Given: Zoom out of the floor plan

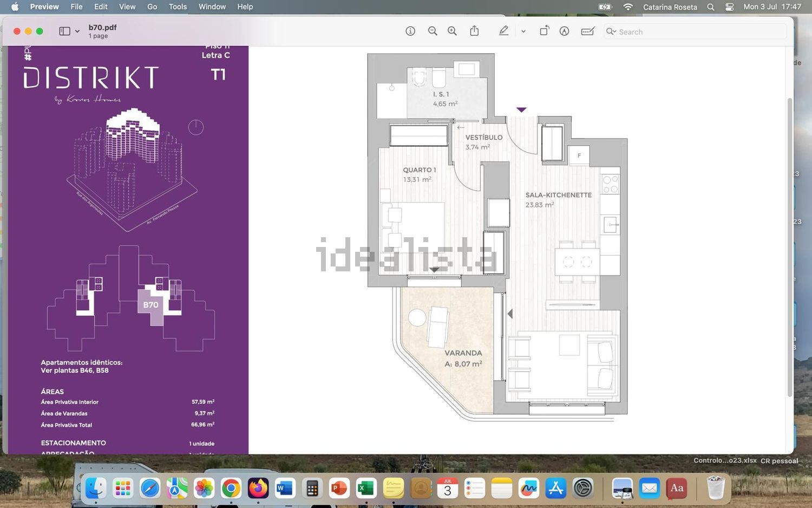Looking at the screenshot, I should point(433,31).
